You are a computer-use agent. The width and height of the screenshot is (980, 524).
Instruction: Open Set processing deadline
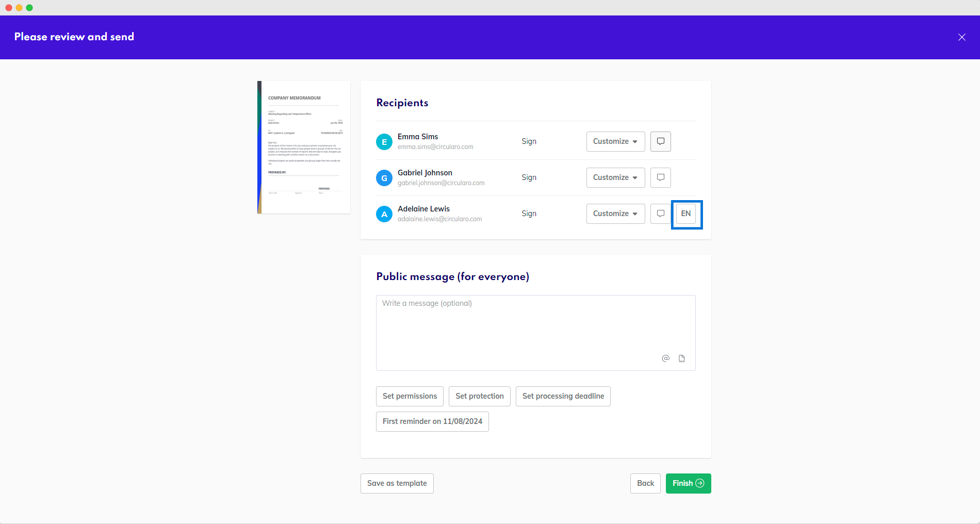click(x=563, y=396)
